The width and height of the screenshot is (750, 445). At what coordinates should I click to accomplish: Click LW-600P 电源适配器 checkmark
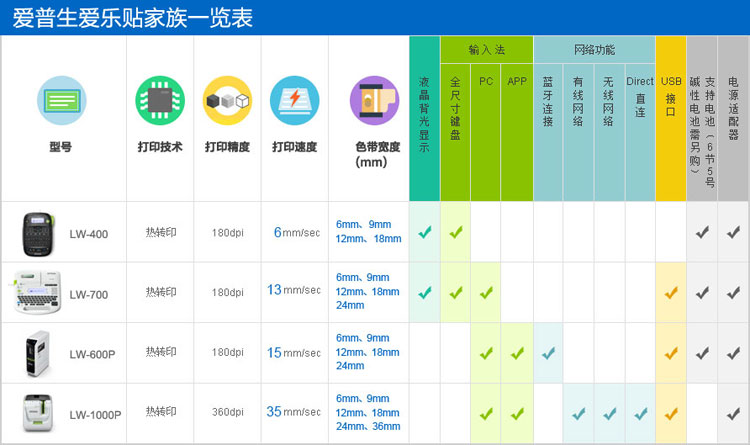pos(733,353)
